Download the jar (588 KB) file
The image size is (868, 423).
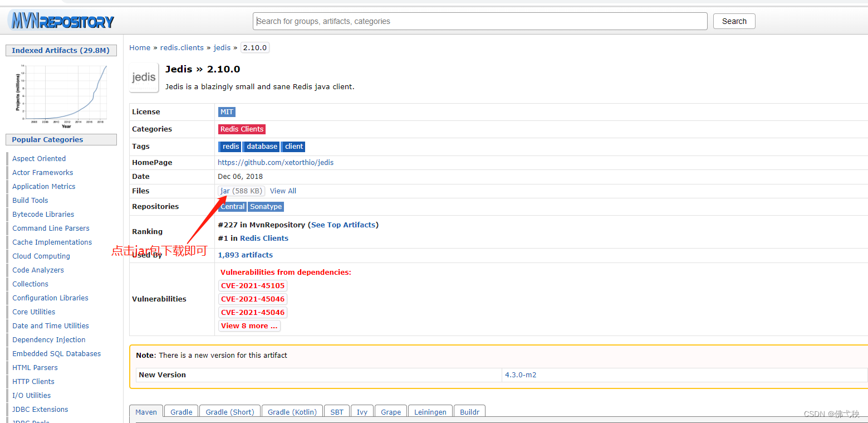click(x=241, y=191)
